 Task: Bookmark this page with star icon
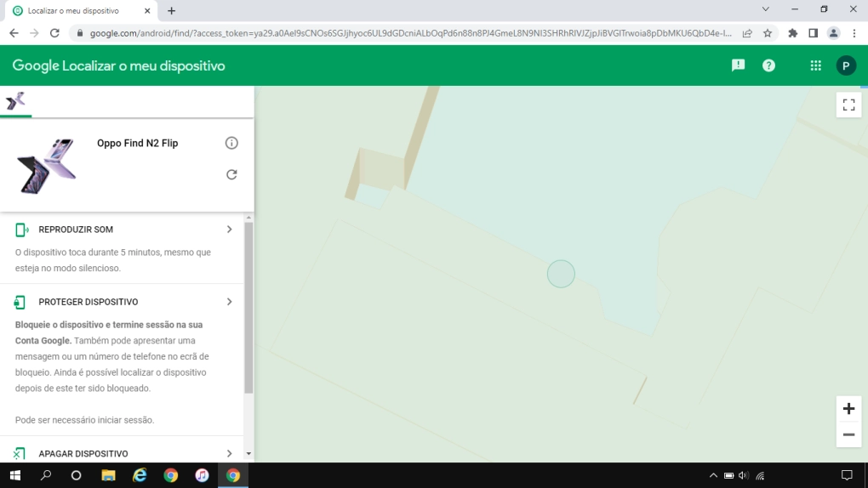pos(768,33)
